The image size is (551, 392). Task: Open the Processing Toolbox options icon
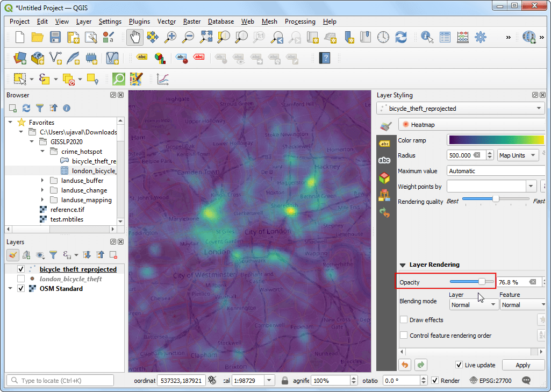point(481,37)
